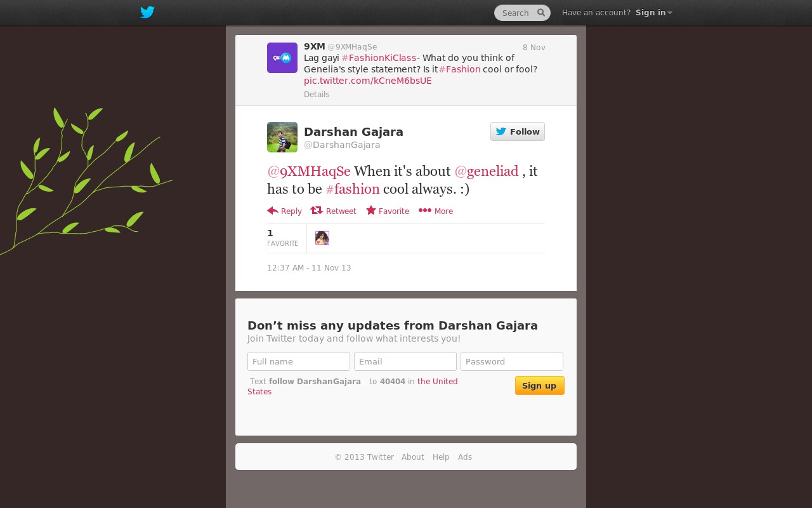Screen dimensions: 812x508
Task: Reply to Darshan's tweet
Action: [x=285, y=211]
